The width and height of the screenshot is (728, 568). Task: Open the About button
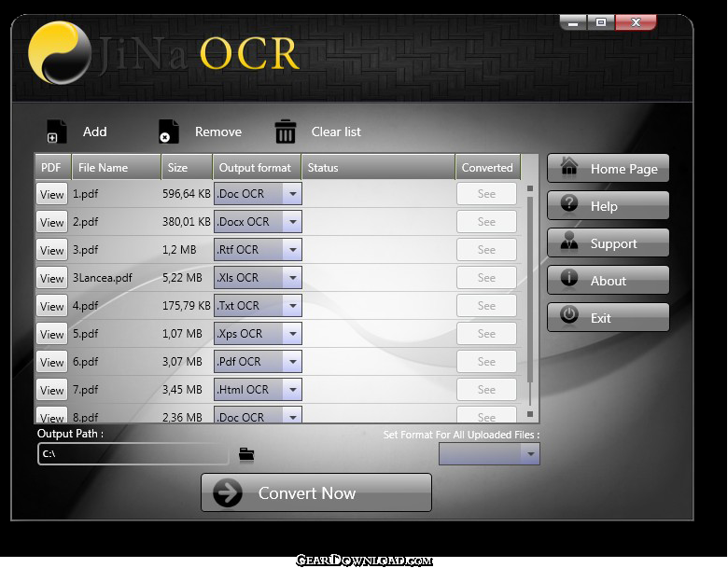(x=609, y=281)
